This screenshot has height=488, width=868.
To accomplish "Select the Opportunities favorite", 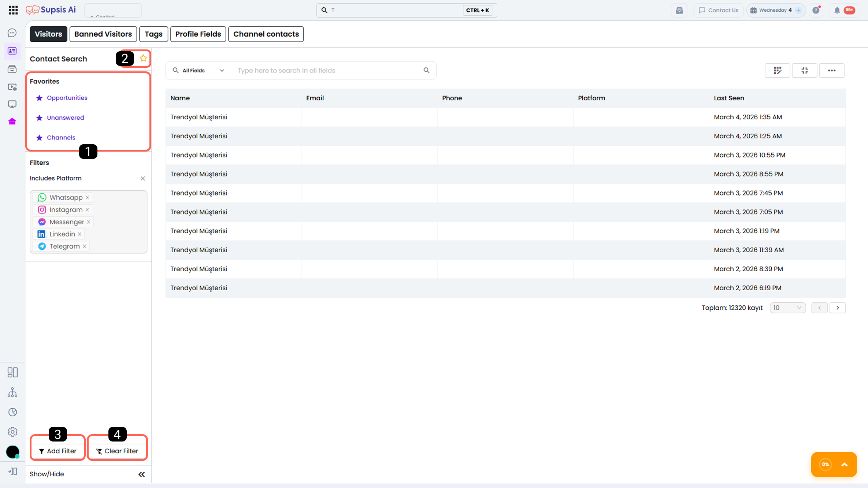I will pyautogui.click(x=67, y=98).
